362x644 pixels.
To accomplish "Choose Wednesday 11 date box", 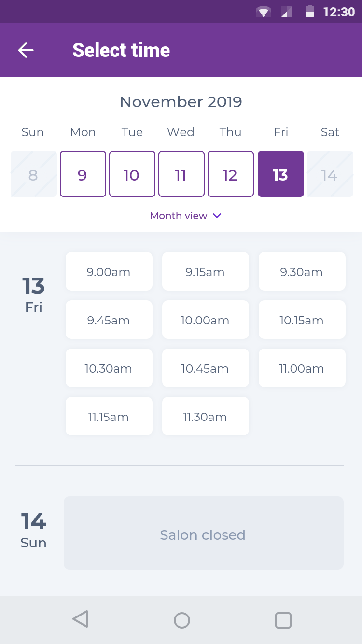I will click(x=181, y=174).
